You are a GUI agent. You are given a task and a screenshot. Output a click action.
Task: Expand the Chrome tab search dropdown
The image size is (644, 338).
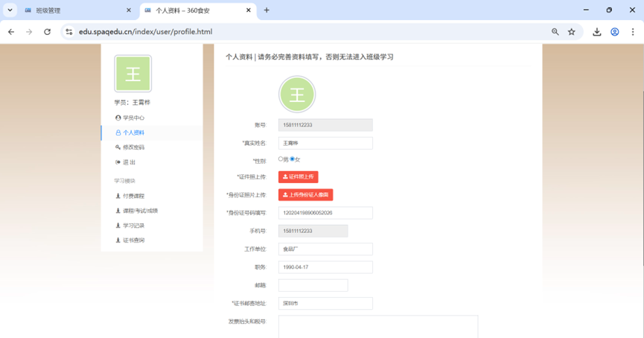[x=10, y=10]
